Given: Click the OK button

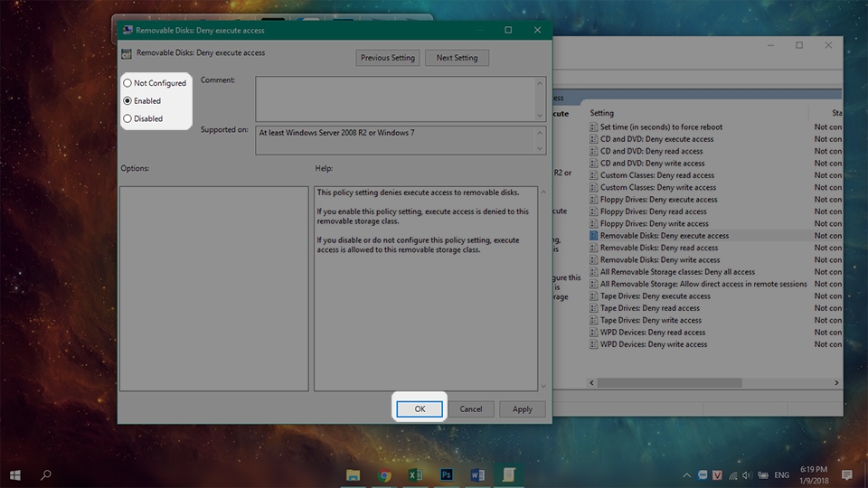Looking at the screenshot, I should click(x=420, y=408).
